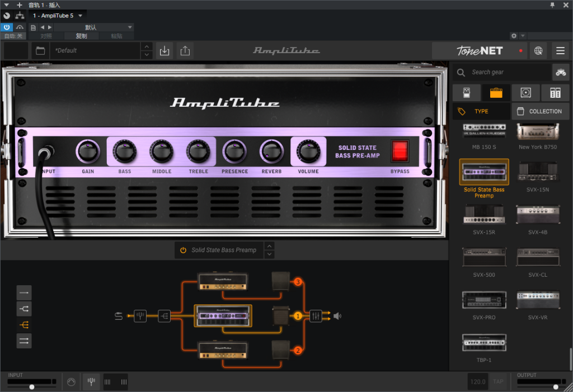Choose the Solid State Bass Preamp thumbnail
This screenshot has height=392, width=573.
[x=484, y=172]
